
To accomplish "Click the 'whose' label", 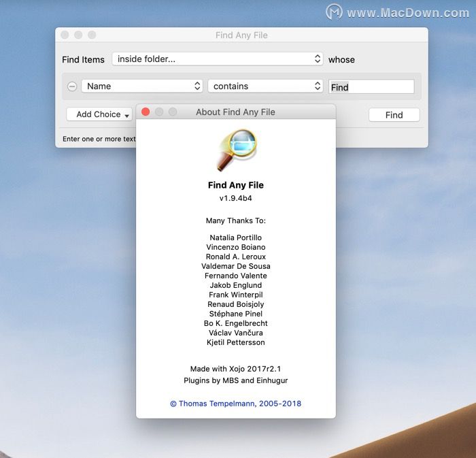I will click(341, 59).
